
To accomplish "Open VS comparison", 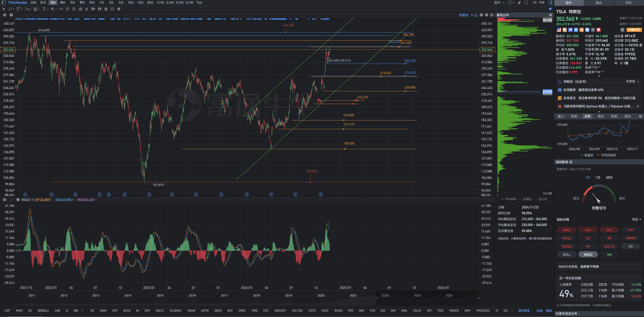I will point(535,2).
